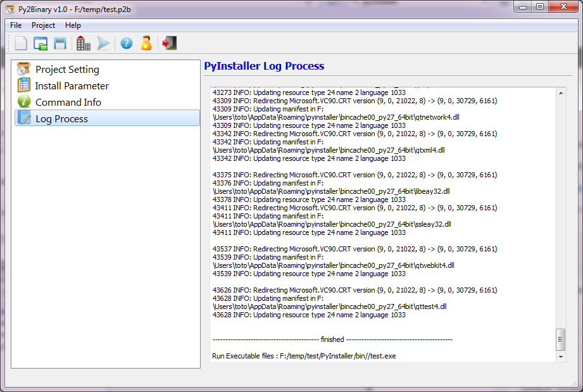Click the log scrollbar up arrow
583x392 pixels.
(x=561, y=93)
